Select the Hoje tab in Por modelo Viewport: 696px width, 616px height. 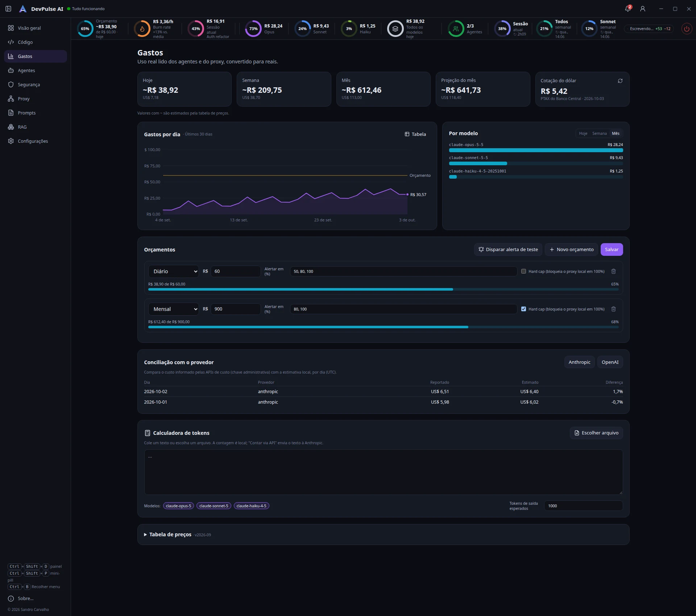[x=583, y=133]
